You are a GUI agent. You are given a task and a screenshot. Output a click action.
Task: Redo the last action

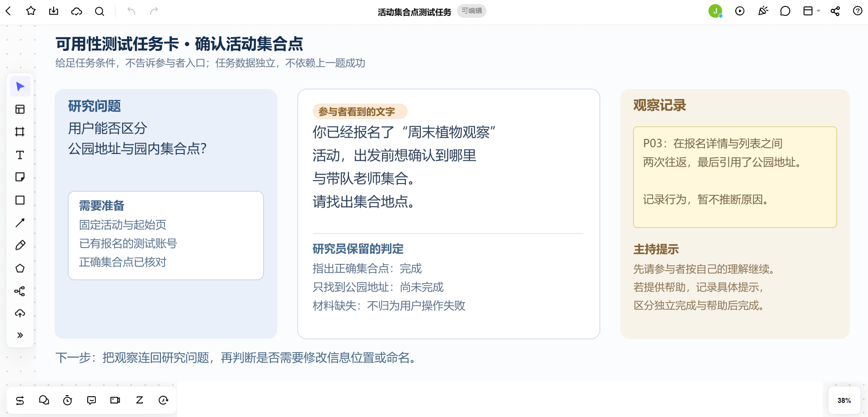pyautogui.click(x=154, y=11)
